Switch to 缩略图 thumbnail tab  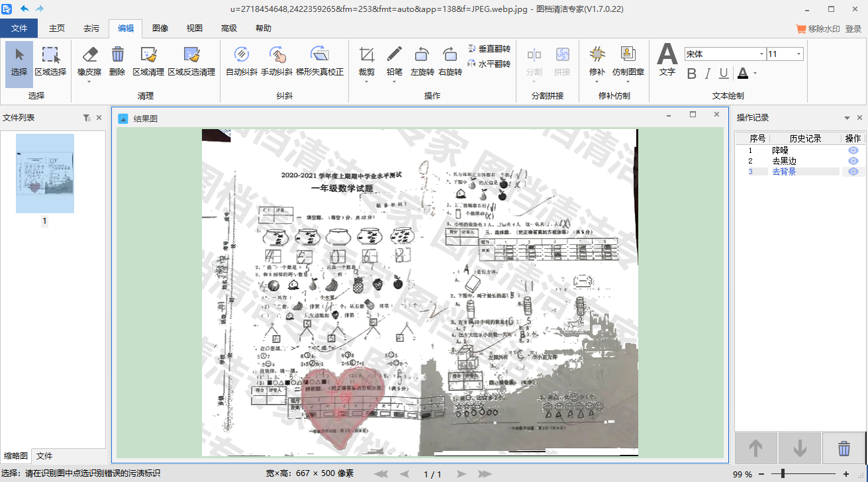16,456
